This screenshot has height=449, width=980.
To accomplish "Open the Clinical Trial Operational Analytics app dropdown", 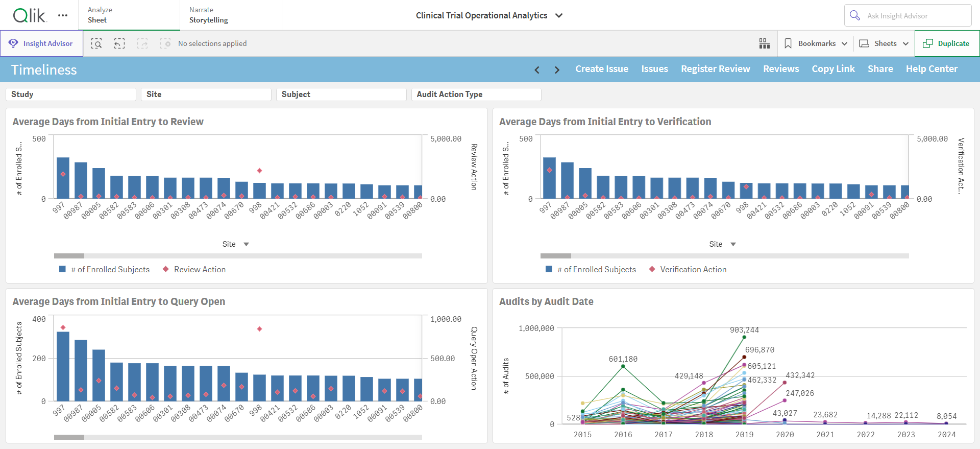I will pos(489,15).
